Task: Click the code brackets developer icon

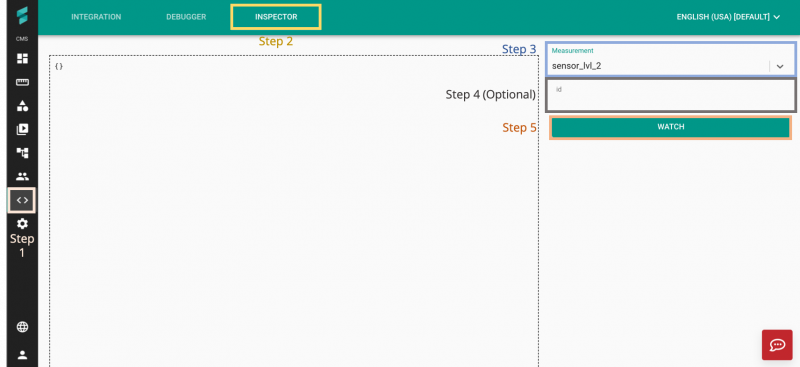Action: (22, 200)
